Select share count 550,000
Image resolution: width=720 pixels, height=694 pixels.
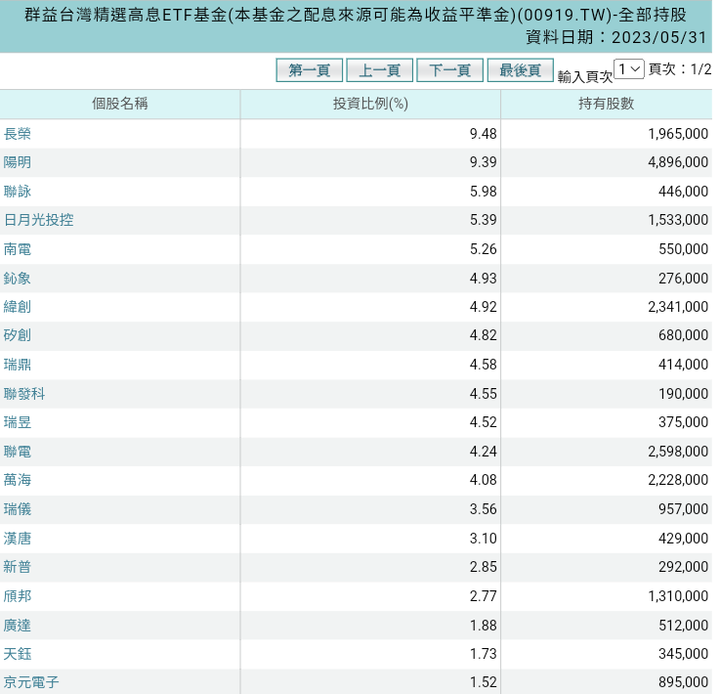[683, 249]
